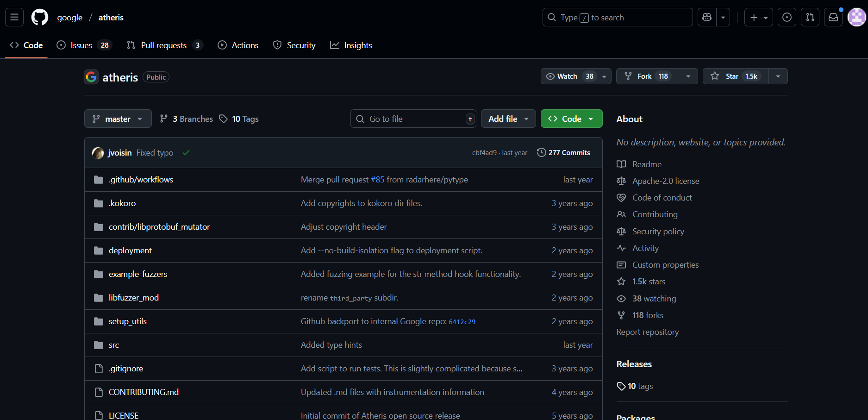The image size is (868, 420).
Task: Go to GitHub home via Octocat logo
Action: pos(40,17)
